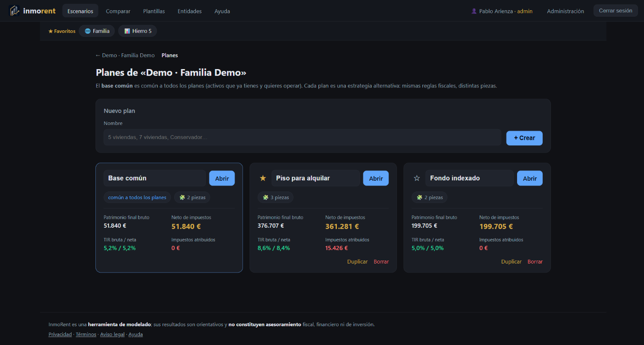Focus the new plan Nombre field
Screen dimensions: 644x345
pyautogui.click(x=302, y=137)
